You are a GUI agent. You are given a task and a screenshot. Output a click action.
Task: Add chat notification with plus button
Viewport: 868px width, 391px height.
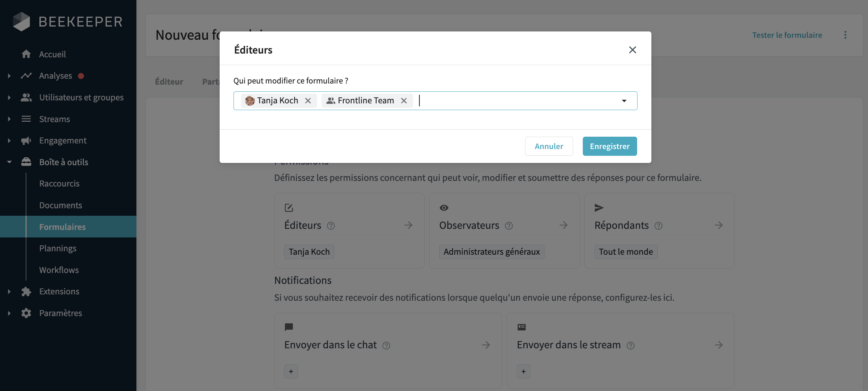tap(291, 372)
